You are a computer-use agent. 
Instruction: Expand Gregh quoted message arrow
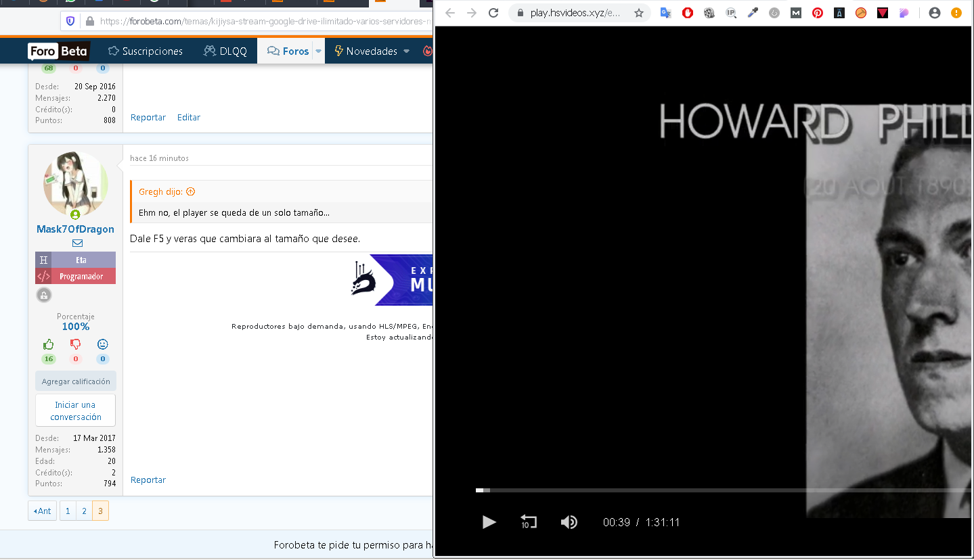pos(190,192)
